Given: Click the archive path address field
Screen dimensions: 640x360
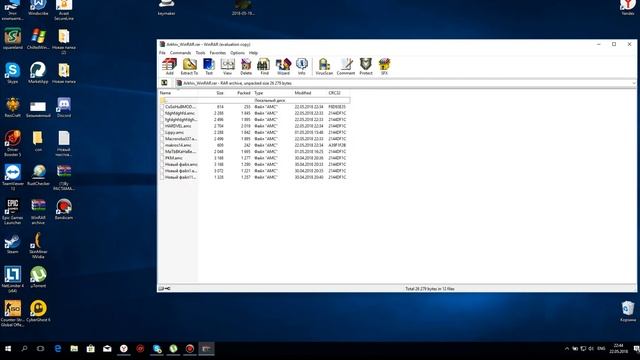Looking at the screenshot, I should (x=403, y=83).
